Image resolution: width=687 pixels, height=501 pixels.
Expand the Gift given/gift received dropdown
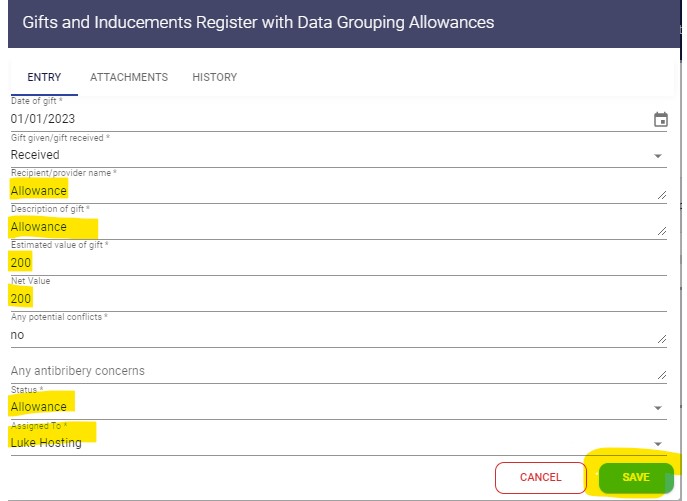[657, 156]
